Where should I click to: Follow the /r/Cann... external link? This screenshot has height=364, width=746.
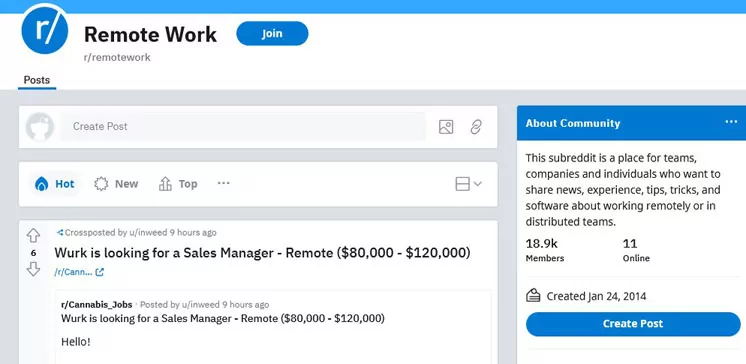tap(79, 272)
